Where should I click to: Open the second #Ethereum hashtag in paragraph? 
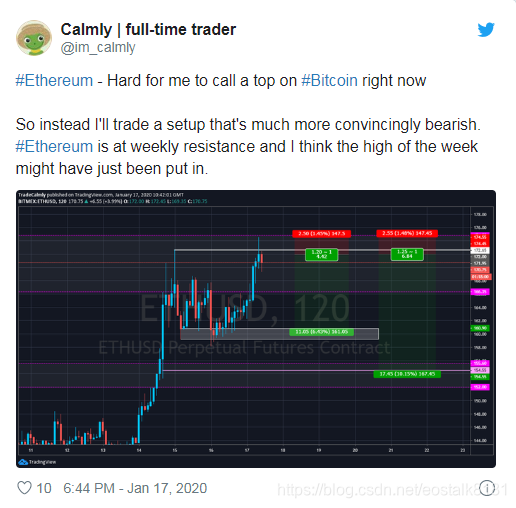54,147
